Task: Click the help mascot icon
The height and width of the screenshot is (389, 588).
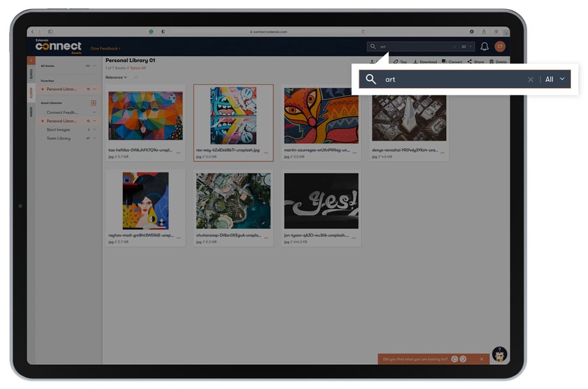Action: (x=500, y=354)
